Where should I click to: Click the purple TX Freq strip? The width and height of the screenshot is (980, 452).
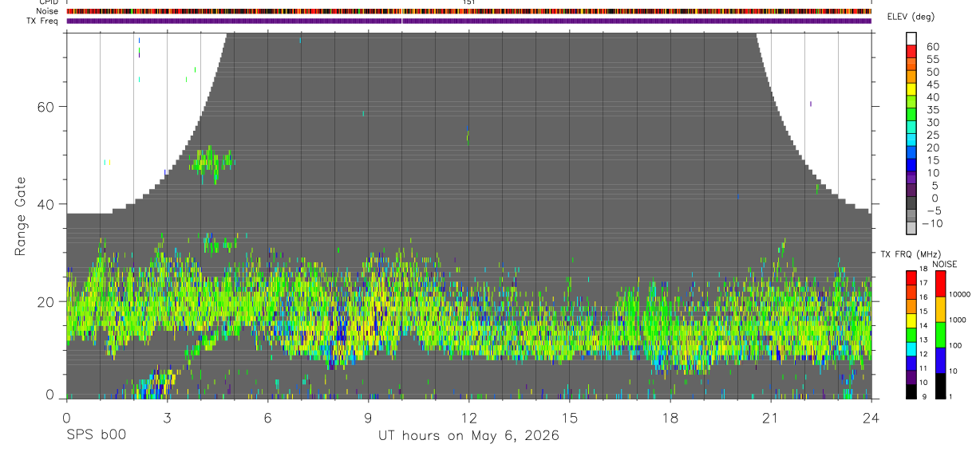tap(469, 21)
